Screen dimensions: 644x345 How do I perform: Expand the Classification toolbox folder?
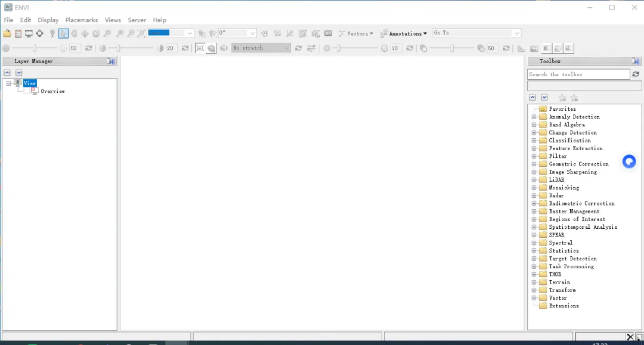[534, 140]
